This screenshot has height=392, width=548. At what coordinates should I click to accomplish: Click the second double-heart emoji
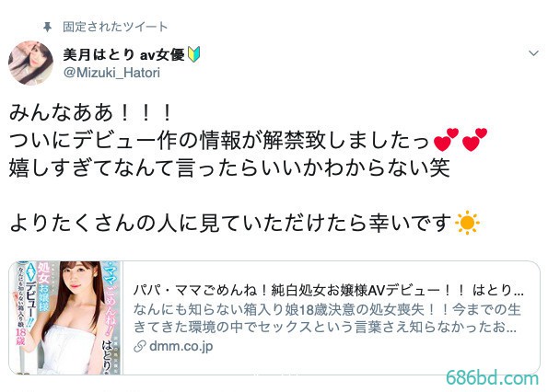[474, 140]
